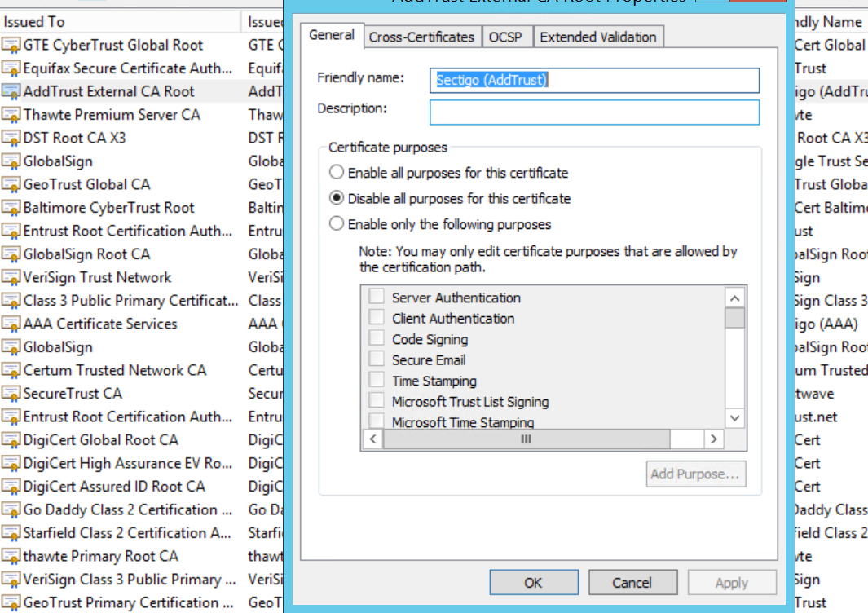Click the Thawte Premium Server CA icon
The image size is (868, 613).
pyautogui.click(x=11, y=115)
